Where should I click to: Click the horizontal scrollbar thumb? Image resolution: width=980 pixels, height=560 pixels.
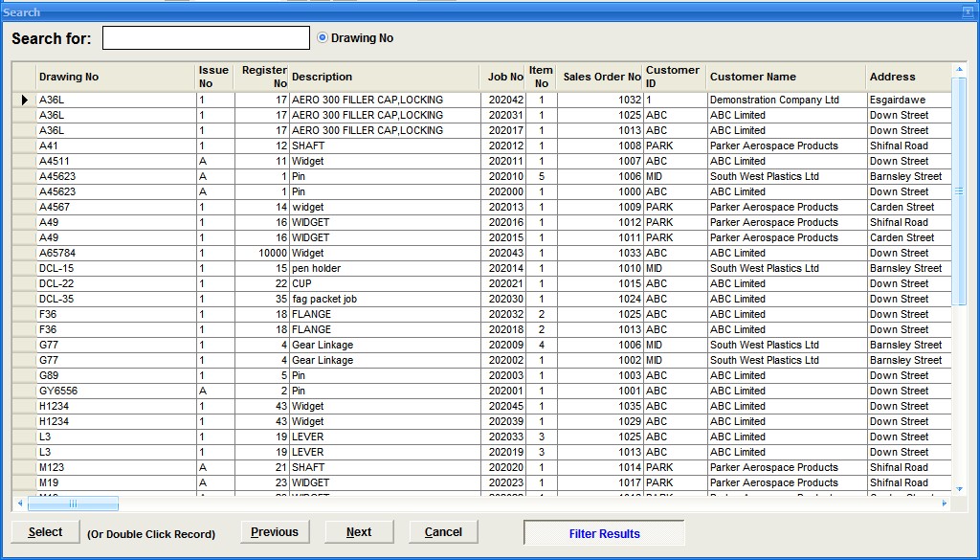pyautogui.click(x=72, y=504)
